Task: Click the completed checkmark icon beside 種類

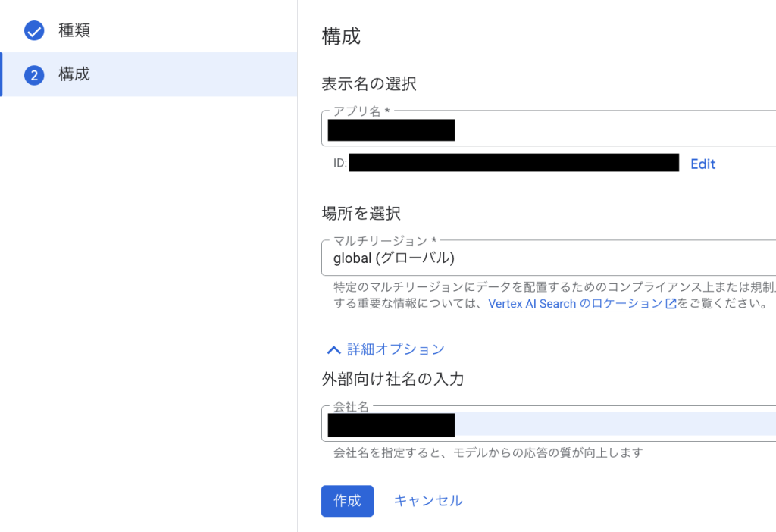Action: pyautogui.click(x=34, y=31)
